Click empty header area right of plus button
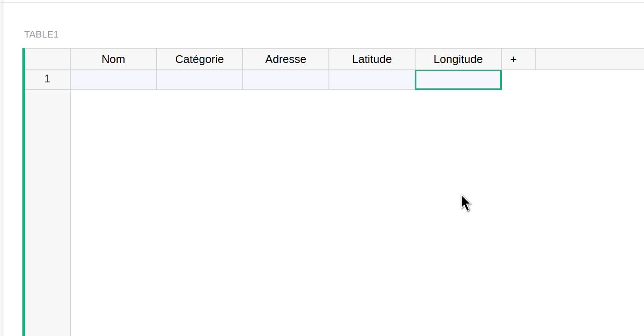The height and width of the screenshot is (336, 644). coord(589,60)
